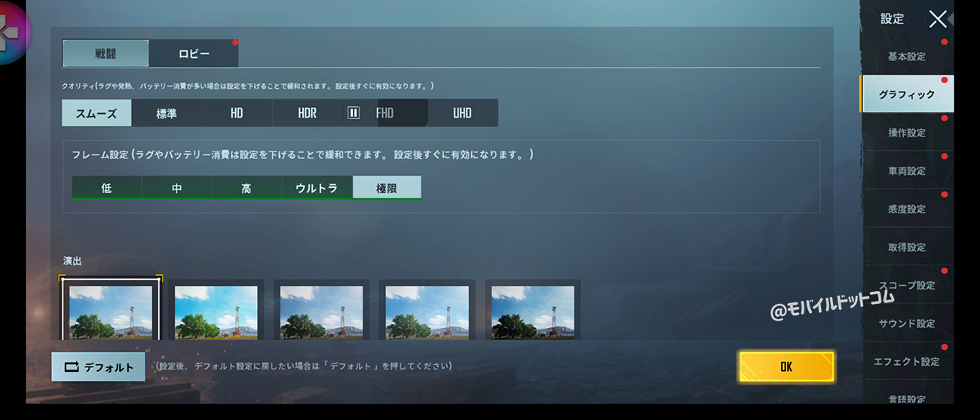Pick the second 演出 style thumbnail
The height and width of the screenshot is (420, 980).
point(216,310)
